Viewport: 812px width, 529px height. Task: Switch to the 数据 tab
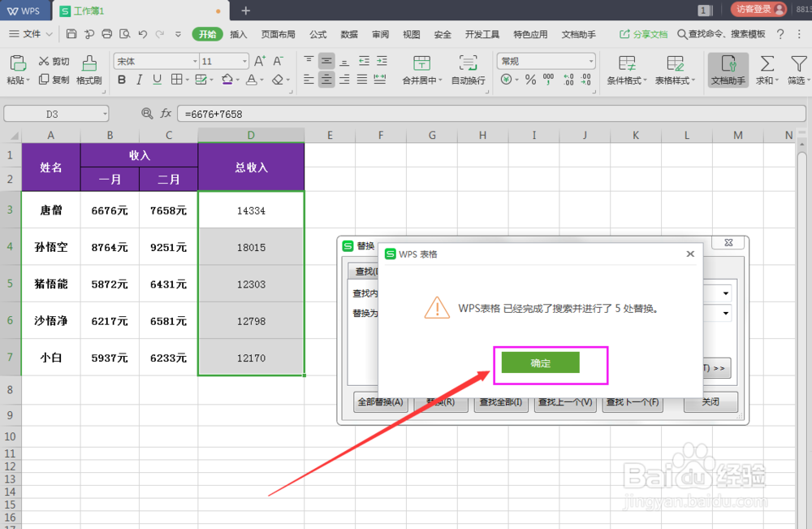[349, 34]
